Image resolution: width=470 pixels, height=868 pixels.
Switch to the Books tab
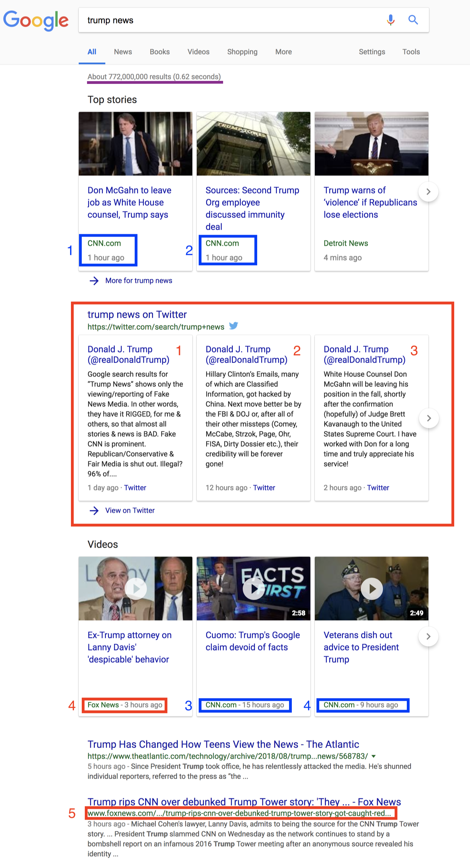160,52
